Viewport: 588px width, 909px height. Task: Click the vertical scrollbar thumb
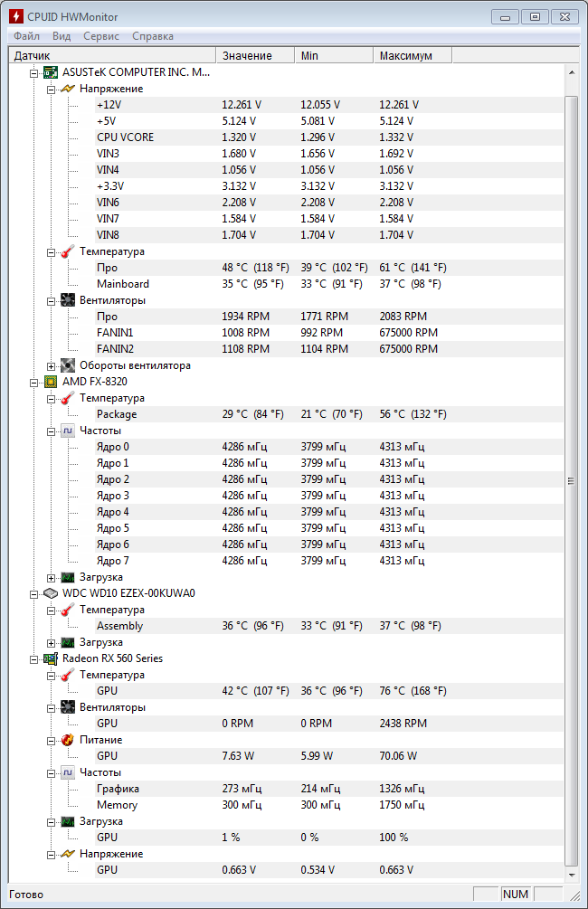point(571,480)
